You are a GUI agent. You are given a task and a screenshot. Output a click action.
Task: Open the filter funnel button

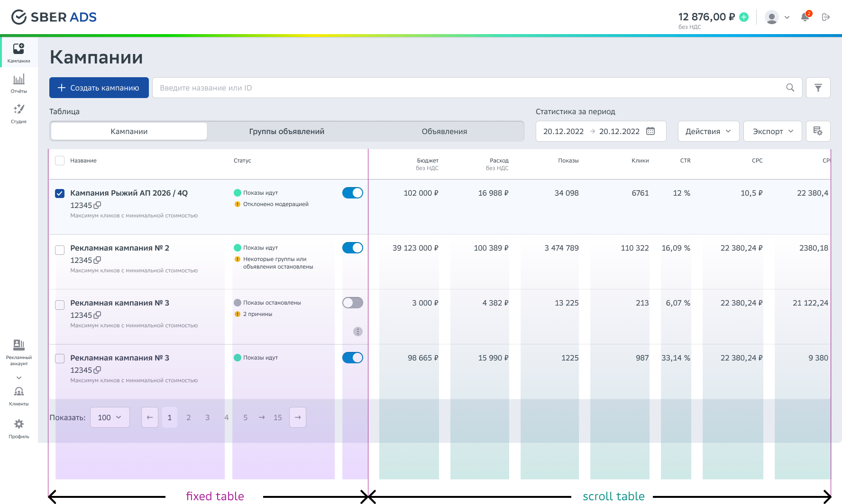coord(818,88)
